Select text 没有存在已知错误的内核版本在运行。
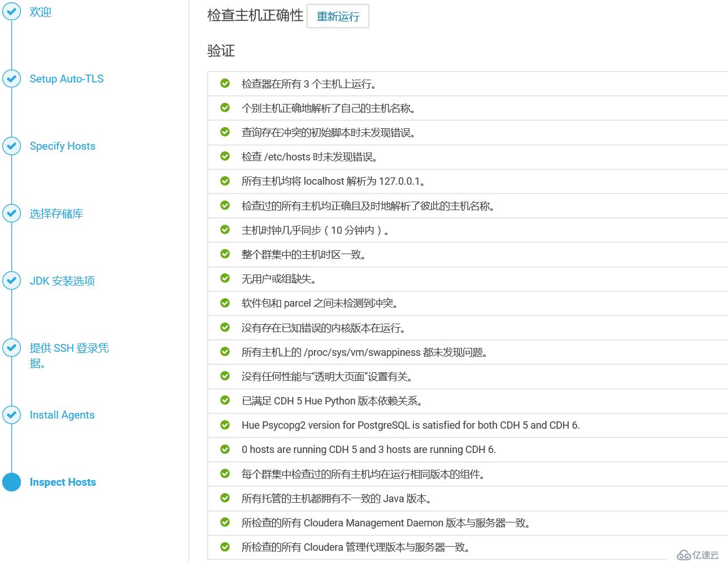This screenshot has width=728, height=562. point(324,328)
